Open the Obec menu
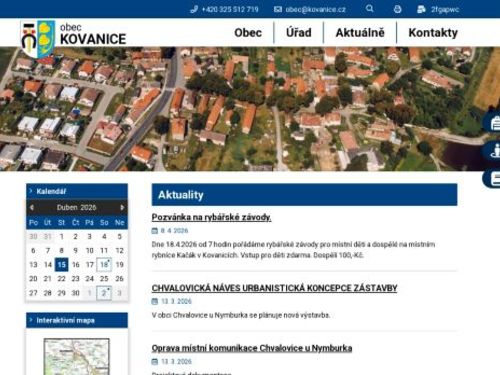500x375 pixels. coord(248,33)
